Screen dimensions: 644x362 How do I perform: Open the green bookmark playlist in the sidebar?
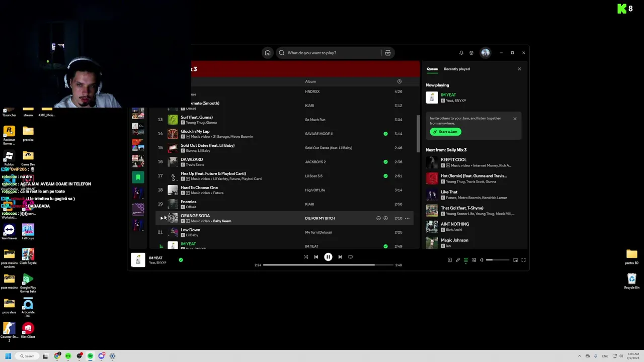[138, 177]
